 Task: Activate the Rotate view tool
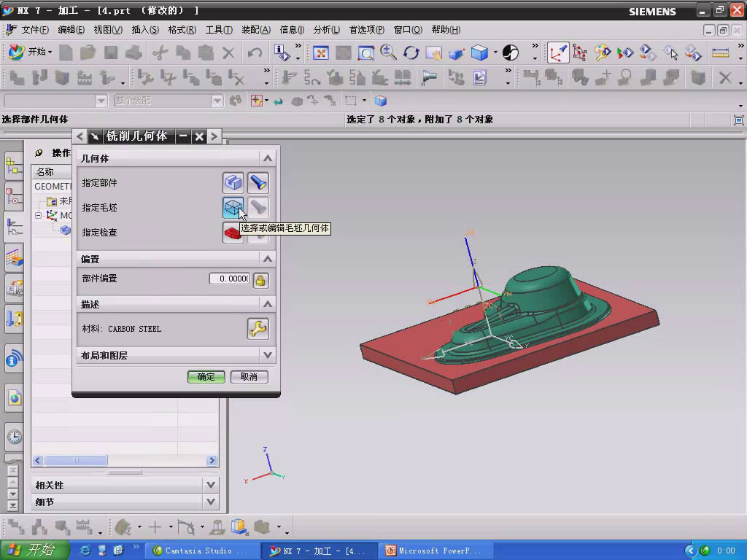(411, 52)
